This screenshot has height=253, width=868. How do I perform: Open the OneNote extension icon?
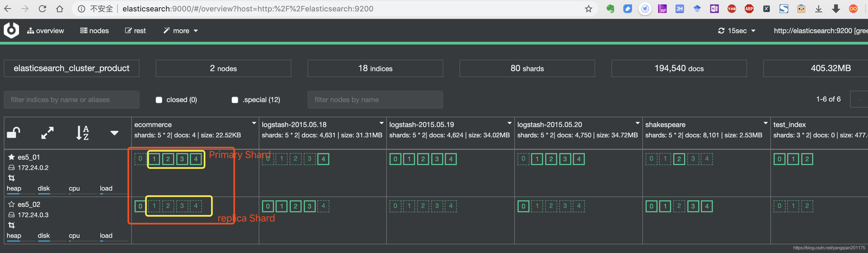click(714, 9)
